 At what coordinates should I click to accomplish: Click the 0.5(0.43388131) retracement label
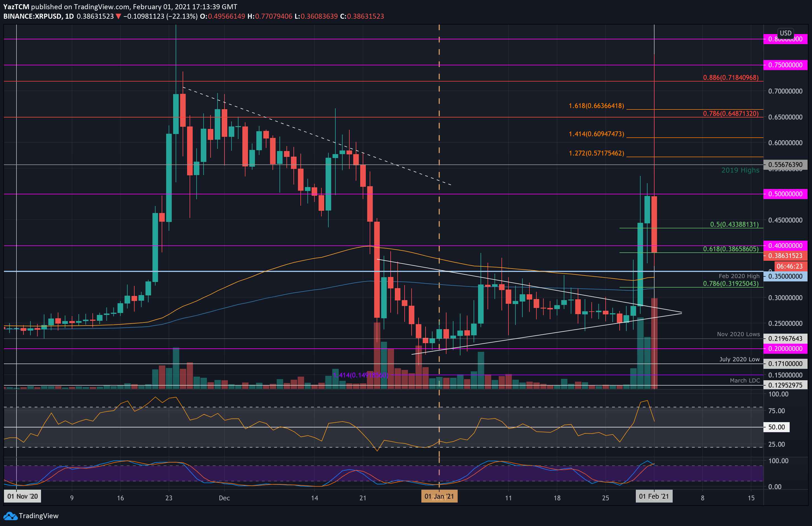tap(734, 224)
